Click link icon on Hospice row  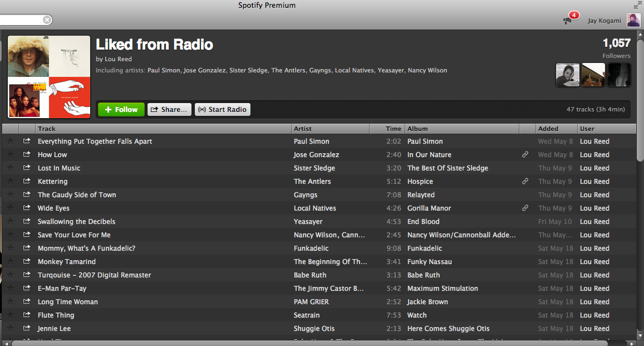525,181
